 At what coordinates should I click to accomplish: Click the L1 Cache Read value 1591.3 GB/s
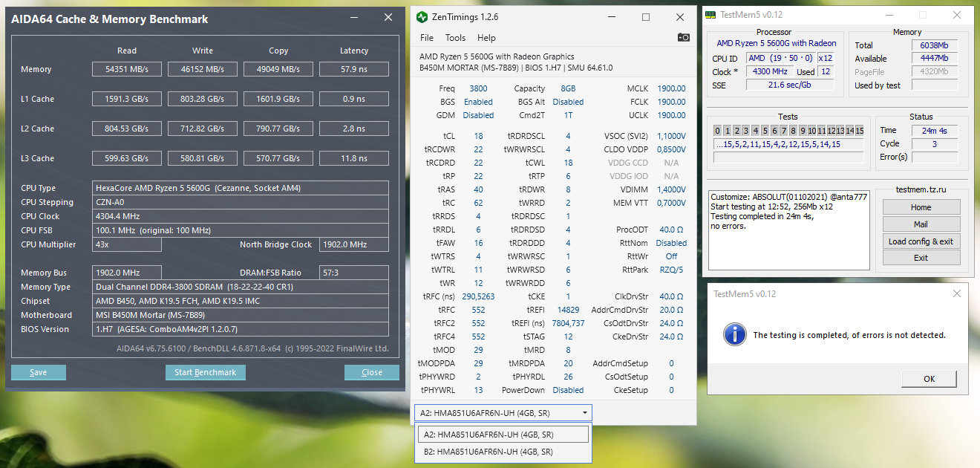point(127,99)
